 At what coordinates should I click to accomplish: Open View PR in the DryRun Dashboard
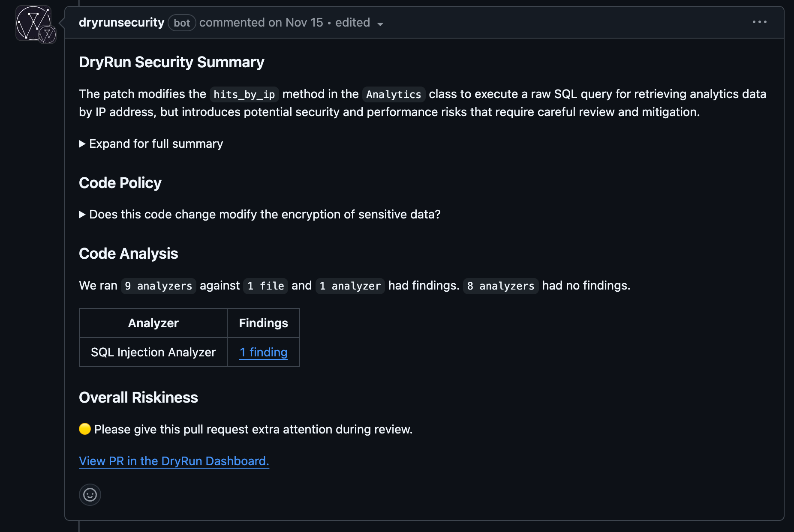point(174,461)
